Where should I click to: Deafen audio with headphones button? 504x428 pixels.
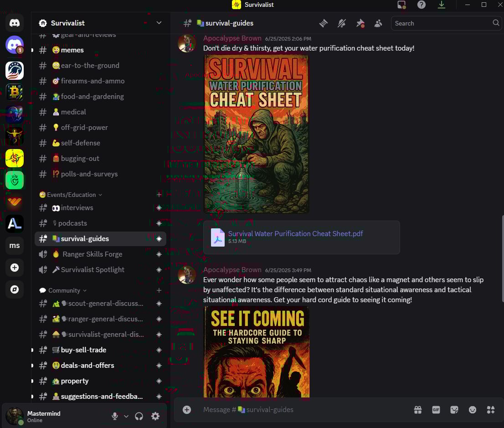pos(139,416)
